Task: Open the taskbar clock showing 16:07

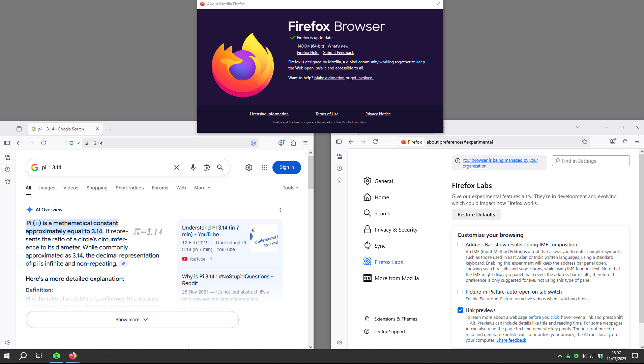Action: [616, 356]
